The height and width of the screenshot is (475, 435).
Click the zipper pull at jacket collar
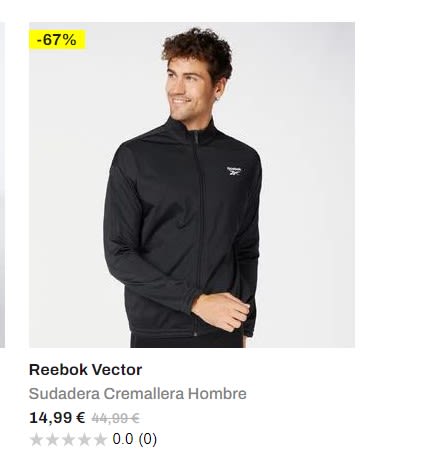(x=196, y=137)
